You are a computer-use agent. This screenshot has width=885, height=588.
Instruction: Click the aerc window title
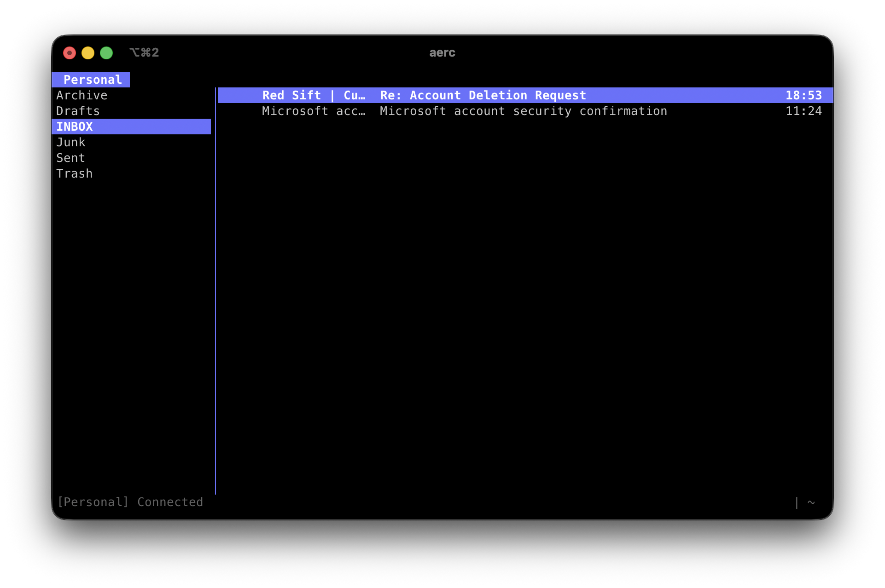click(442, 52)
